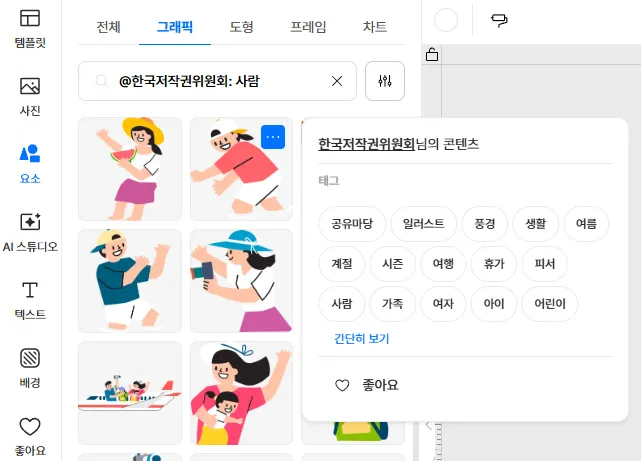Select the 아이 tag

tap(494, 304)
